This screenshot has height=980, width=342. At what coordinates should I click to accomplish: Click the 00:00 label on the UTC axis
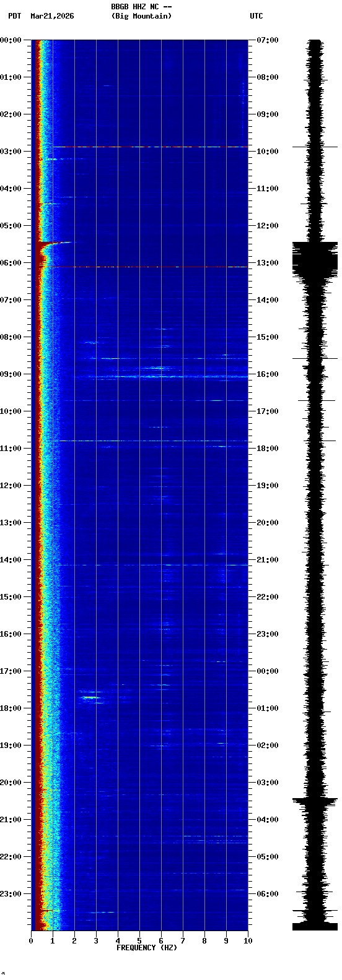[268, 671]
